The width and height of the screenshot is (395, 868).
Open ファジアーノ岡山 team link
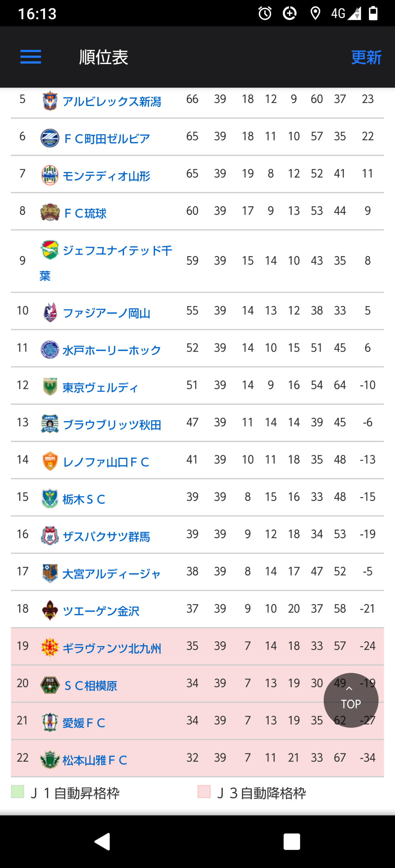tap(106, 313)
